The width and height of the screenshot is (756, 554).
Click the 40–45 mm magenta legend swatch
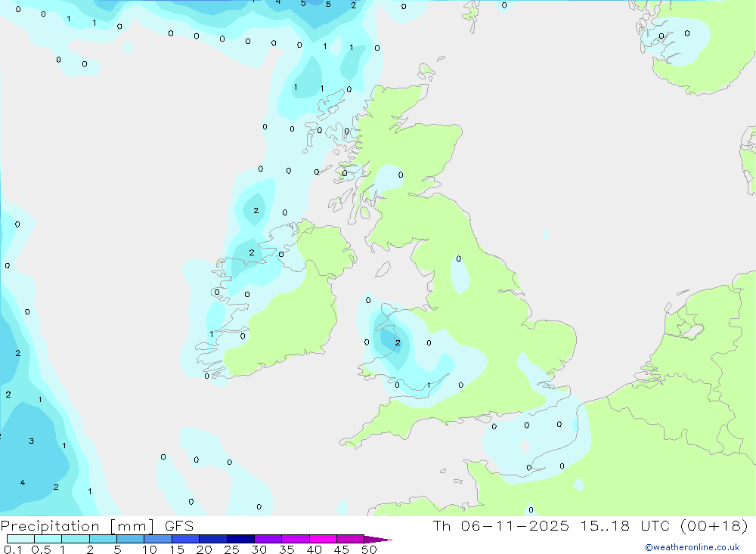[323, 539]
